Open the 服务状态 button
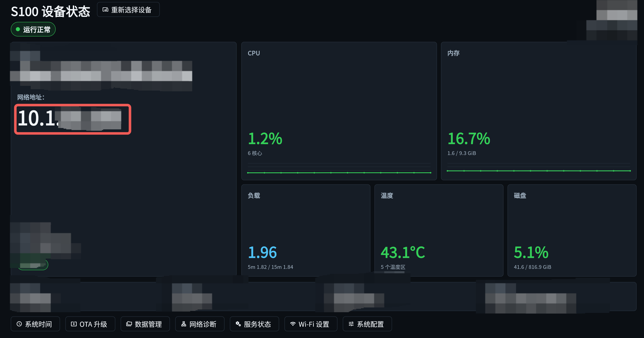The image size is (644, 338). point(254,324)
